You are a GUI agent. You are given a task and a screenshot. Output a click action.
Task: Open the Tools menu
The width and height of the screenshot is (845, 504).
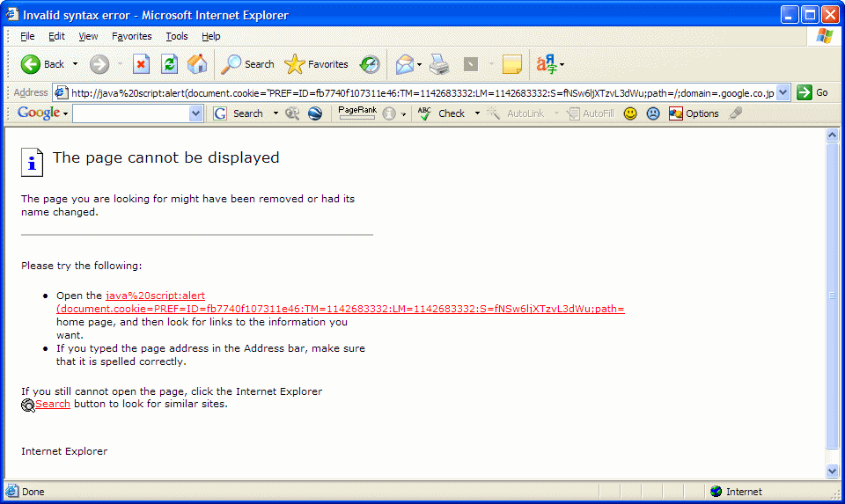point(177,36)
